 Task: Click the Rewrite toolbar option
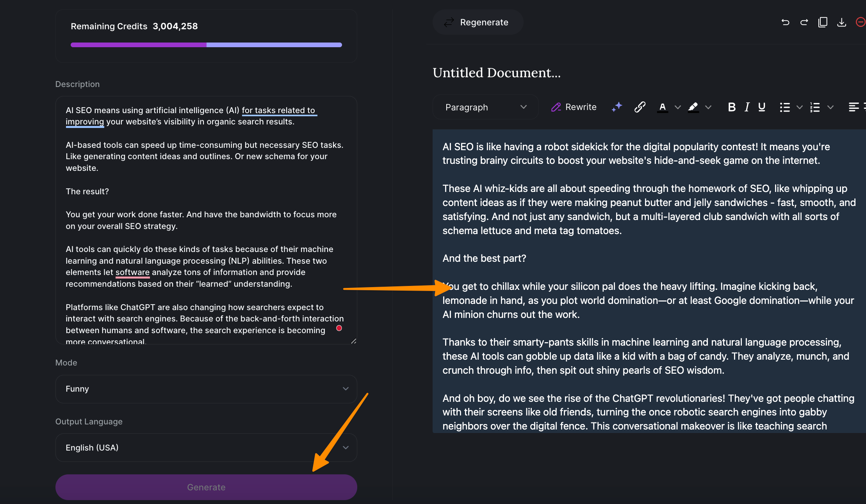pyautogui.click(x=574, y=107)
